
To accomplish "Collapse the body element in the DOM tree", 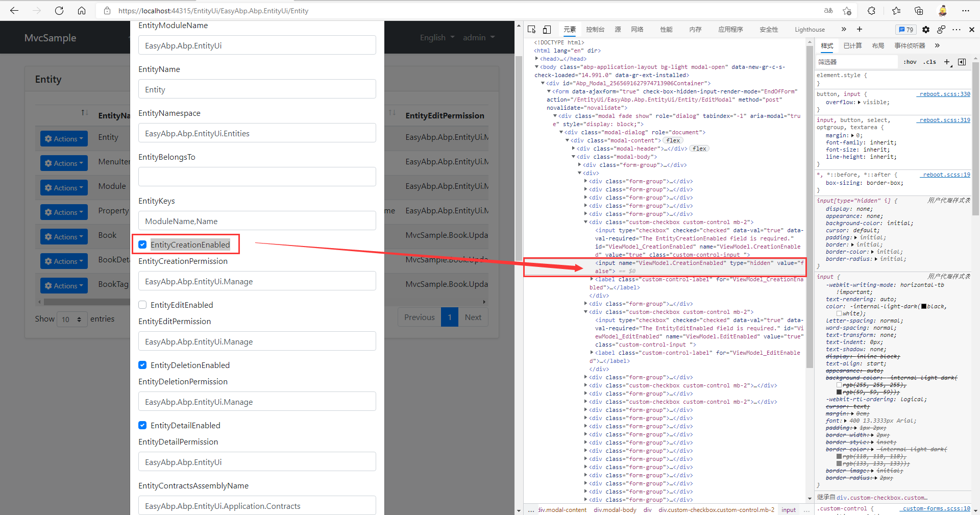I will (536, 67).
